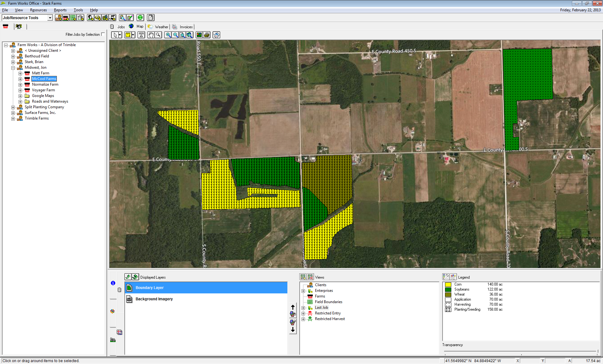Select the yellow ruler measure tool
Viewport: 603px width, 364px height.
tap(128, 35)
